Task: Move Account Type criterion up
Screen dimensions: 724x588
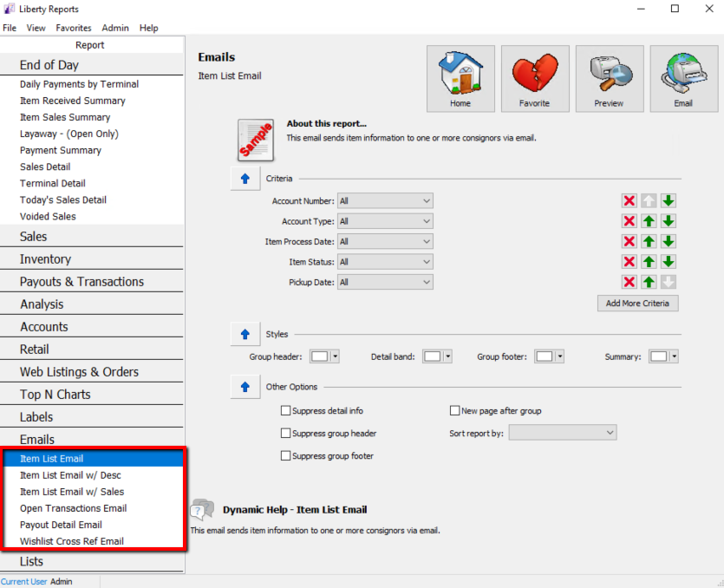Action: (x=649, y=221)
